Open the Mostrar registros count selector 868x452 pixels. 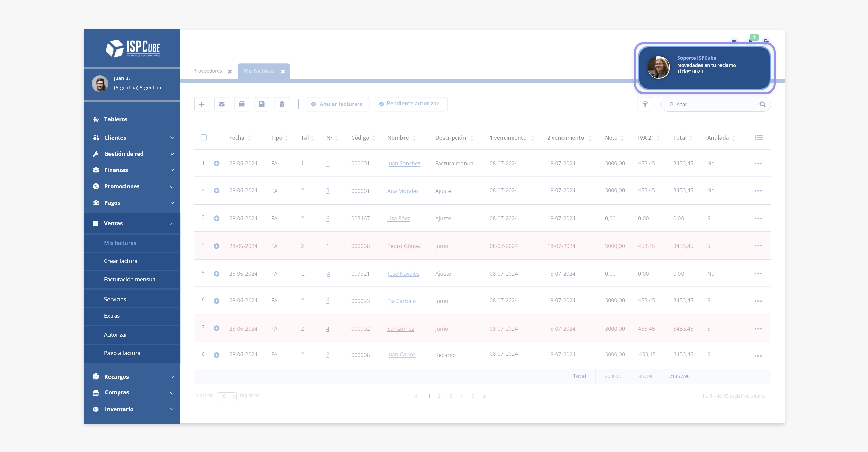click(226, 396)
